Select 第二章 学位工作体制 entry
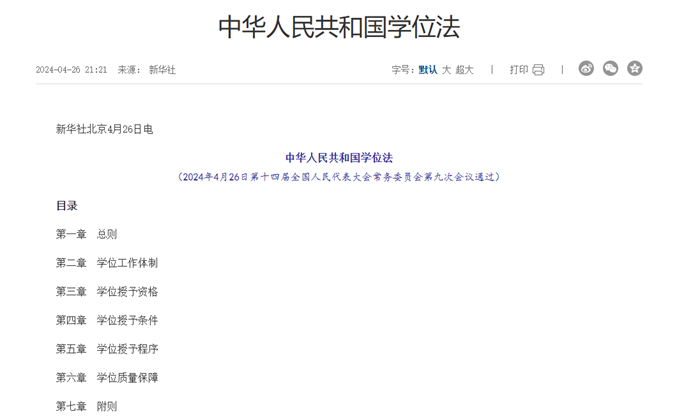 click(107, 263)
